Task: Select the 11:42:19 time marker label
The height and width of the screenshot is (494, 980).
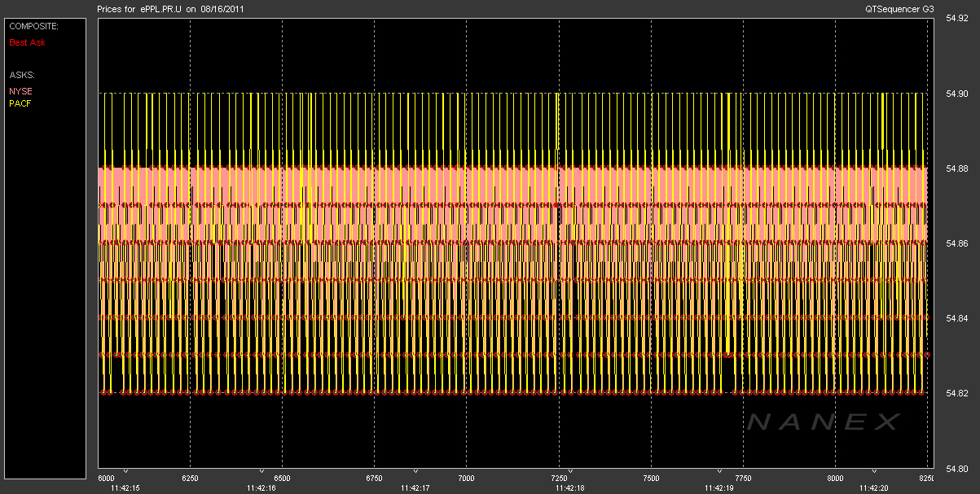Action: pos(719,488)
